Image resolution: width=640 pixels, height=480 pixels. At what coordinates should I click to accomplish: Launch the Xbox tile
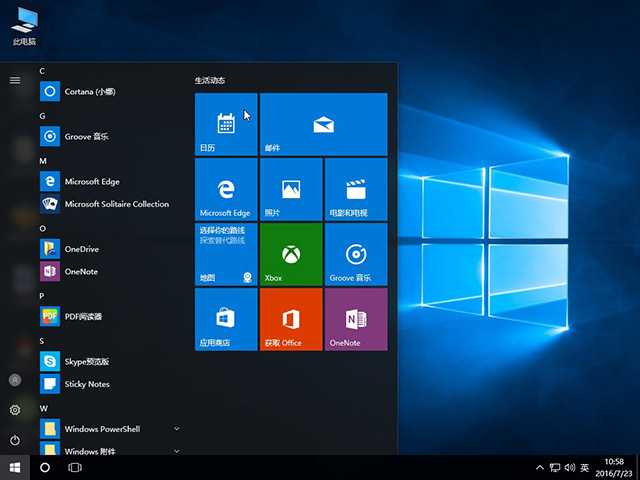point(290,254)
